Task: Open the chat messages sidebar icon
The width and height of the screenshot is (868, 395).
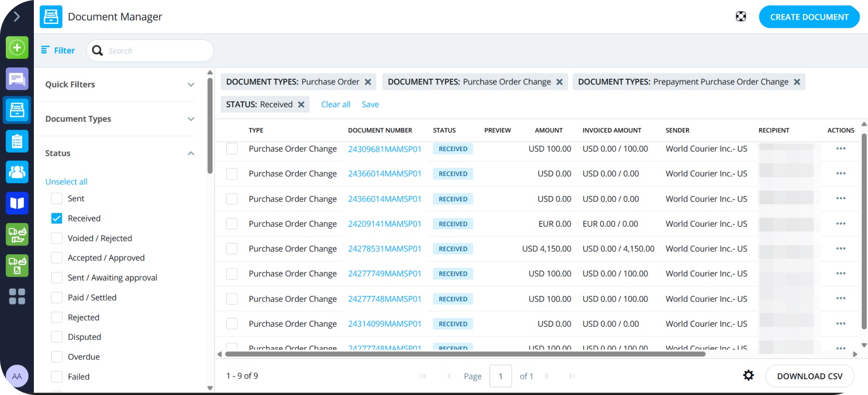Action: click(17, 79)
